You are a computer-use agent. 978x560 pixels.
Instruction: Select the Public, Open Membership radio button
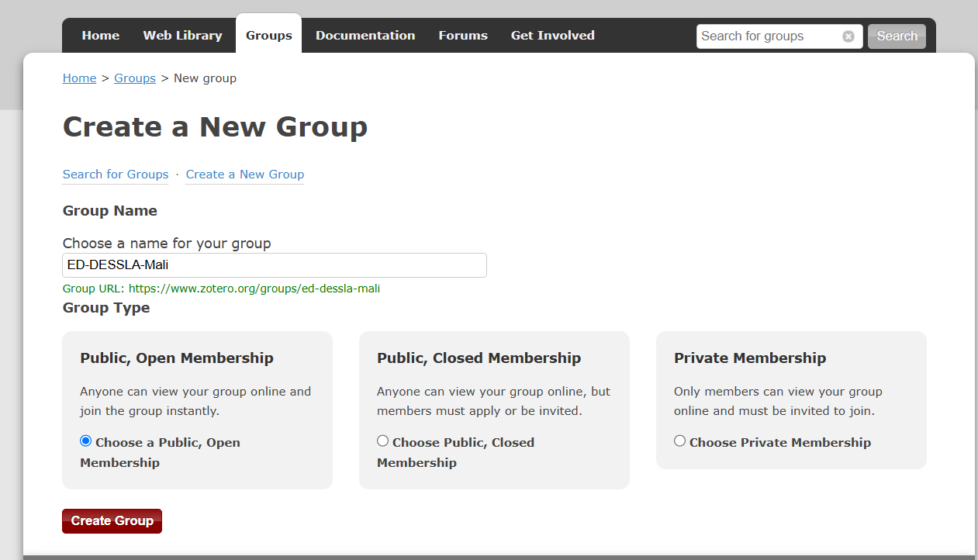click(x=86, y=441)
